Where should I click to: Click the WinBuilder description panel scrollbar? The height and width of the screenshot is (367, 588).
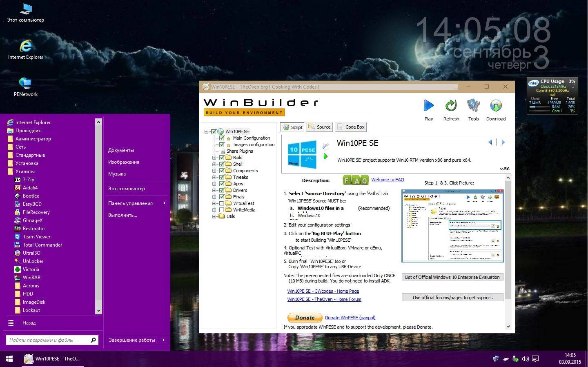[508, 252]
